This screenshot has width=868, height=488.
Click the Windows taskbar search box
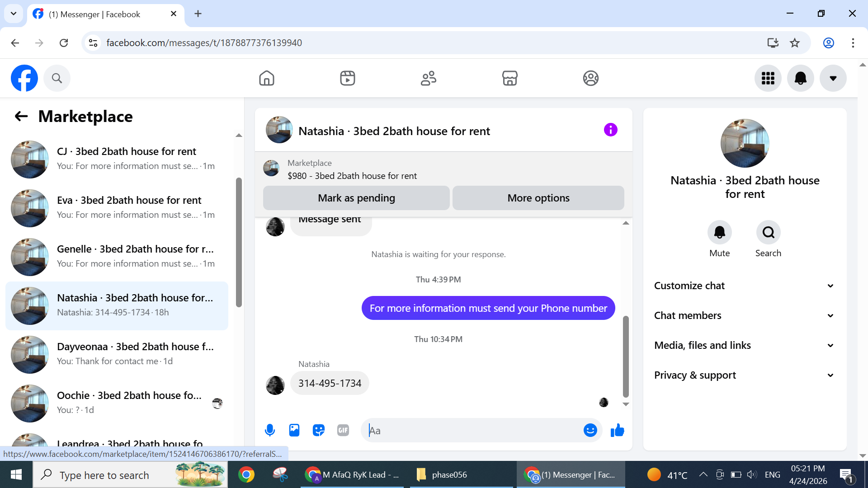pyautogui.click(x=130, y=474)
